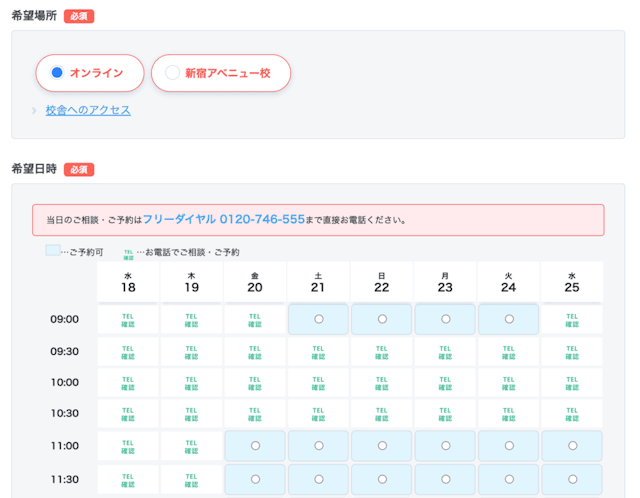
Task: Select 11:00 slot on Wednesday 25
Action: coord(572,446)
